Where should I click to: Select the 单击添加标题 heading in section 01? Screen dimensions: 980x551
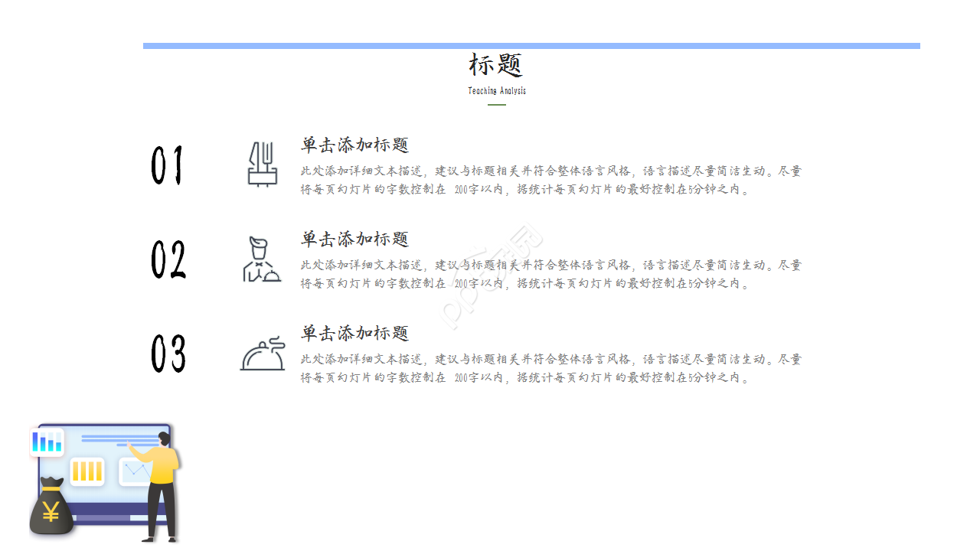pyautogui.click(x=354, y=145)
